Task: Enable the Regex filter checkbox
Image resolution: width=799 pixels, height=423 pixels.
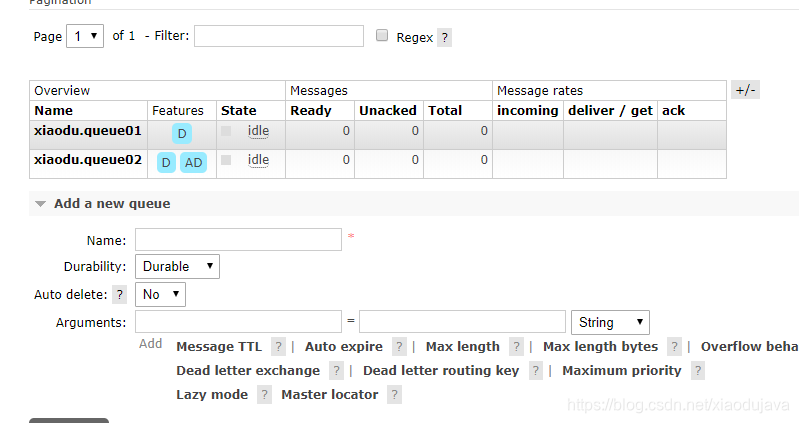Action: [x=382, y=35]
